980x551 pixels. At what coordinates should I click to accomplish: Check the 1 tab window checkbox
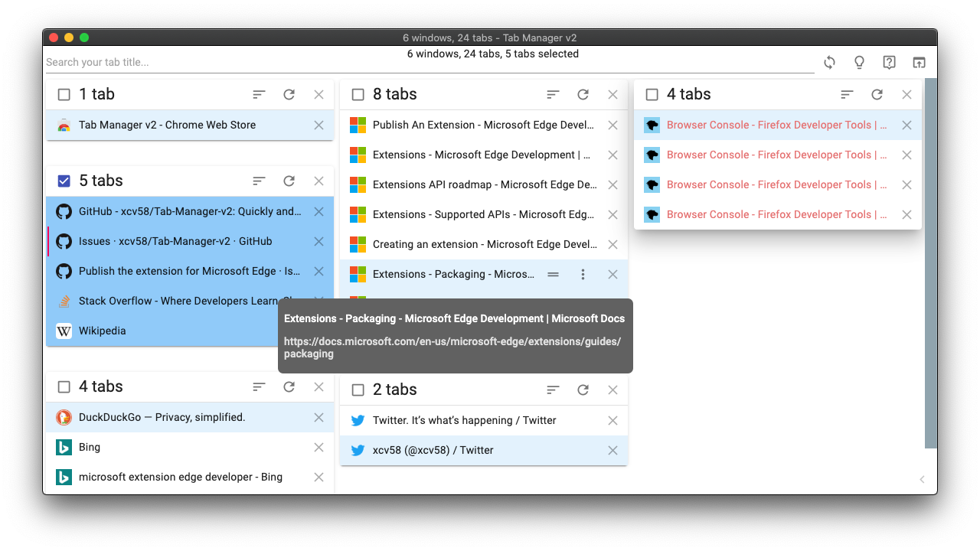pos(64,95)
